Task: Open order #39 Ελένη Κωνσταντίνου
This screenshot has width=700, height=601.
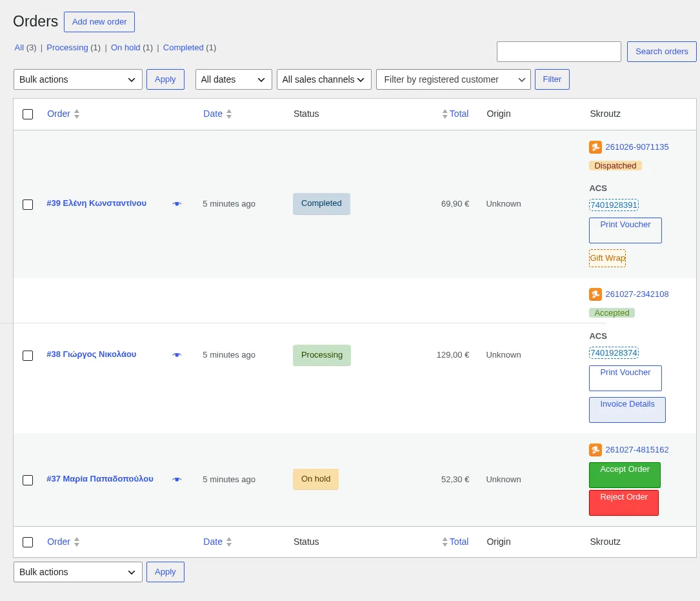Action: pos(96,203)
